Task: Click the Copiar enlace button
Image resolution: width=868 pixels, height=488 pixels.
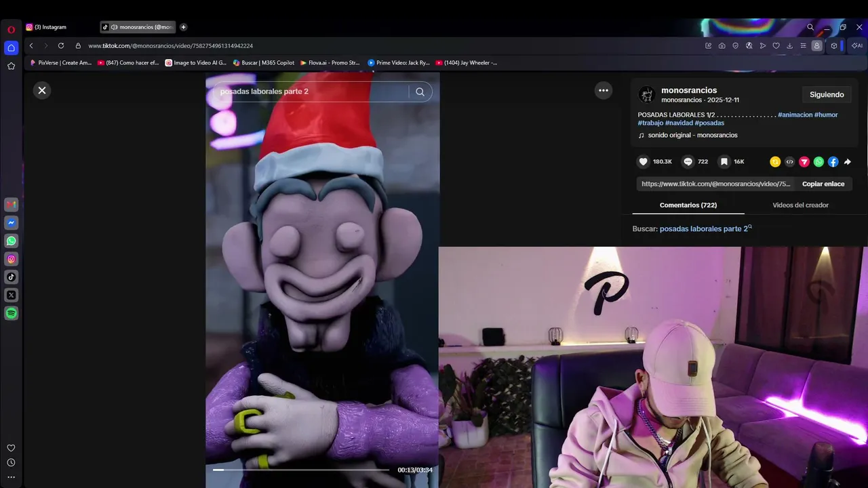Action: coord(823,184)
